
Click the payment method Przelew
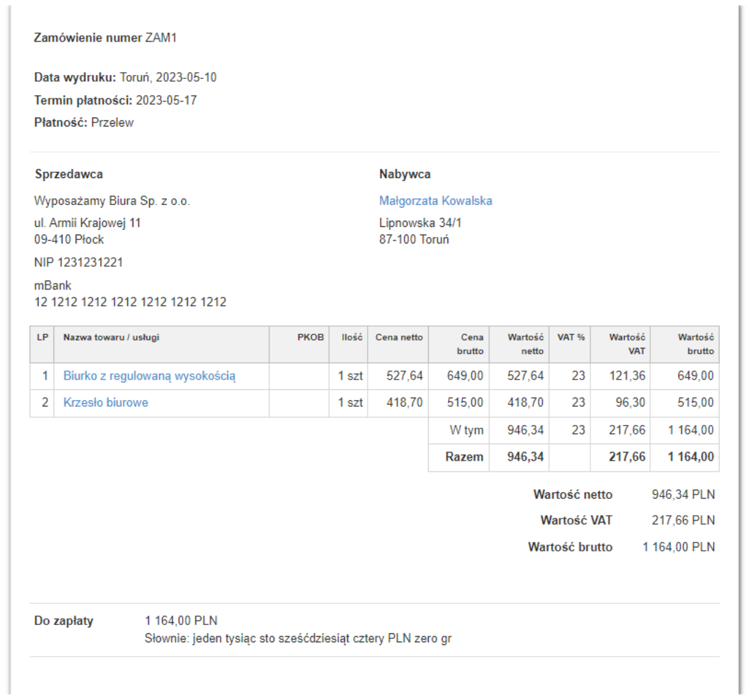tap(113, 122)
